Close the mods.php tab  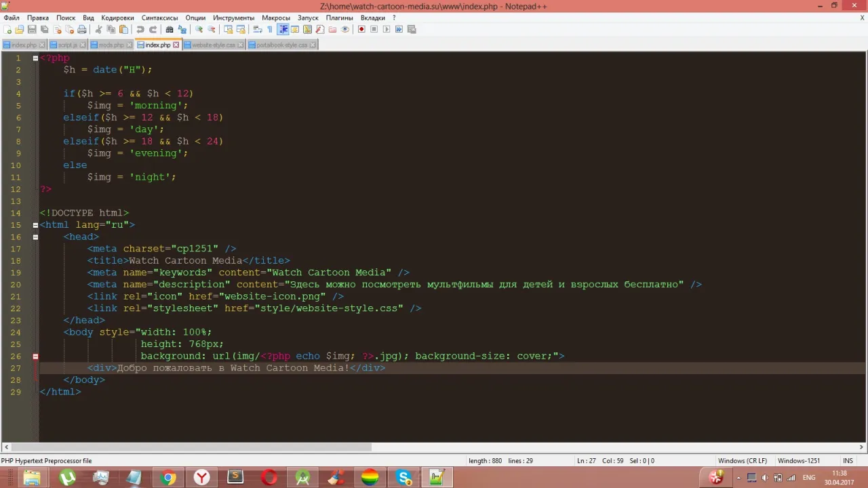click(x=128, y=45)
